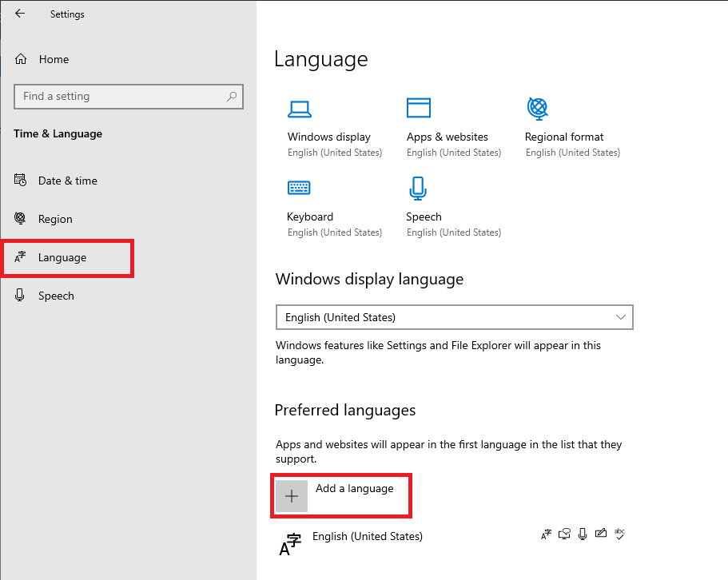Image resolution: width=728 pixels, height=580 pixels.
Task: Focus the Find a setting search box
Action: [129, 97]
